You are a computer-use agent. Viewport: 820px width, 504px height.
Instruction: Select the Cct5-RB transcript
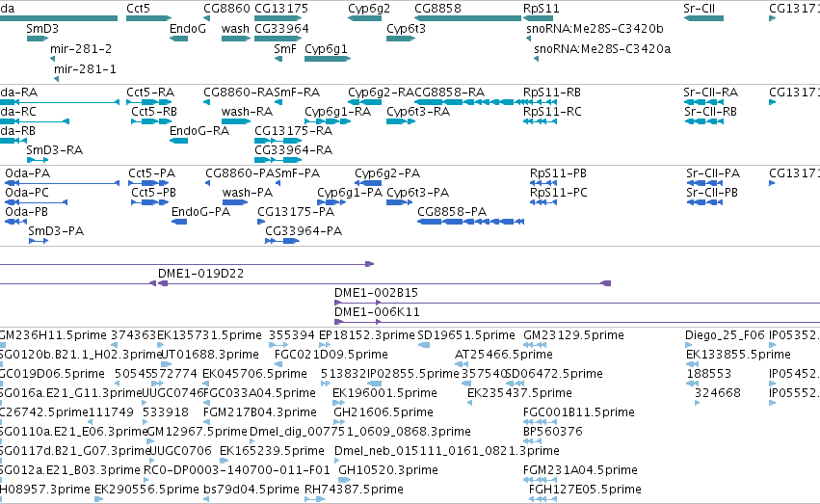point(151,121)
